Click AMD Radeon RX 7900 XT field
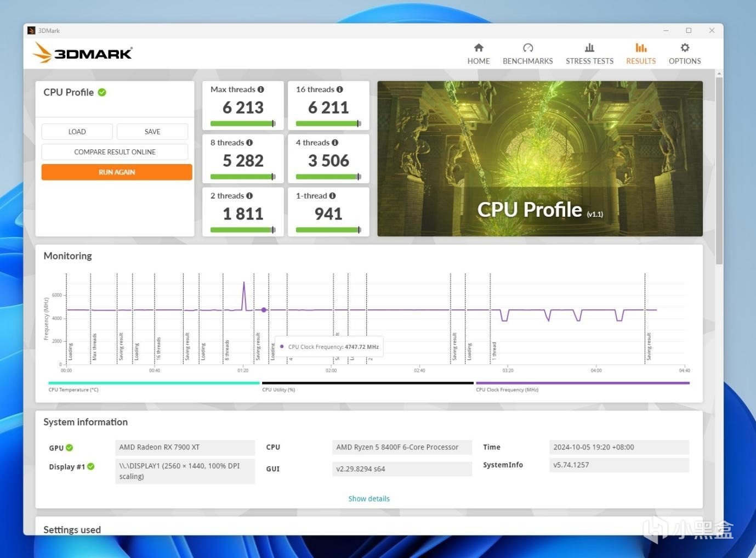Viewport: 756px width, 558px height. click(185, 447)
